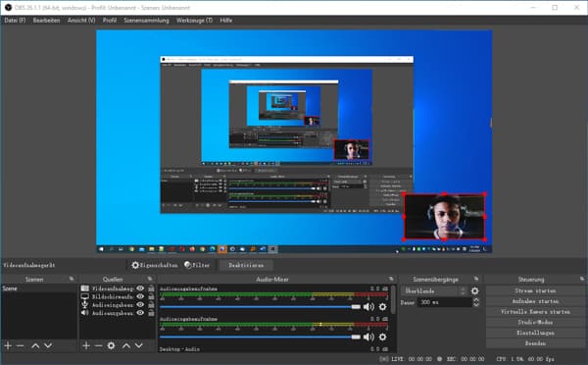The width and height of the screenshot is (588, 365).
Task: Open Filter for selected source
Action: pos(197,265)
